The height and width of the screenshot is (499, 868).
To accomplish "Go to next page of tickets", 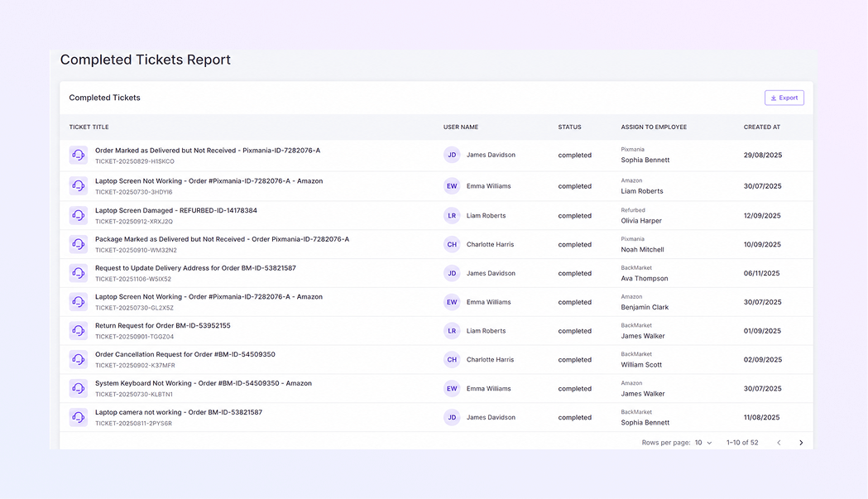I will click(801, 443).
